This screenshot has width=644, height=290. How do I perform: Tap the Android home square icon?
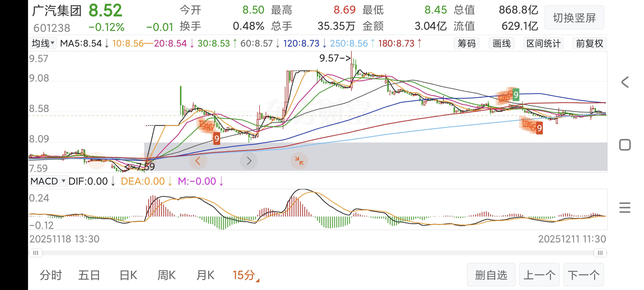tap(625, 145)
